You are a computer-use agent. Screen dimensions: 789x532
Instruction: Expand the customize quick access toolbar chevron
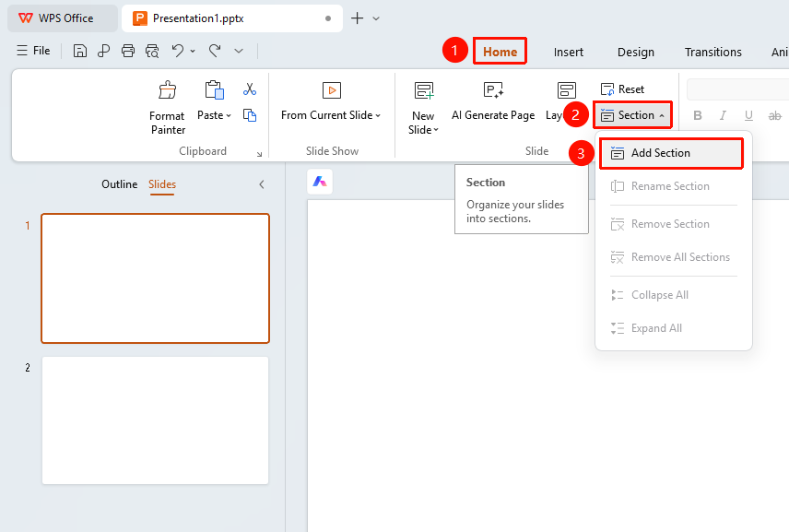coord(239,51)
